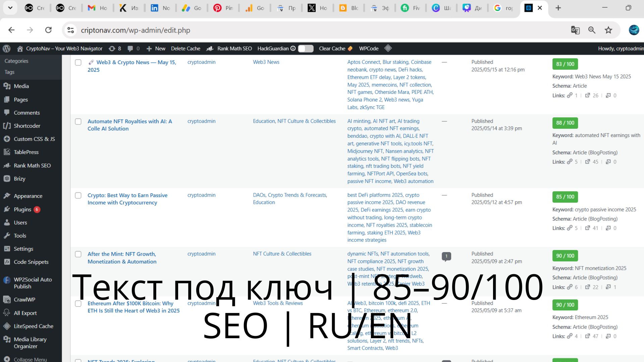Select the Ethereum After $100K Bitcoin checkbox
This screenshot has height=362, width=644.
click(x=78, y=303)
